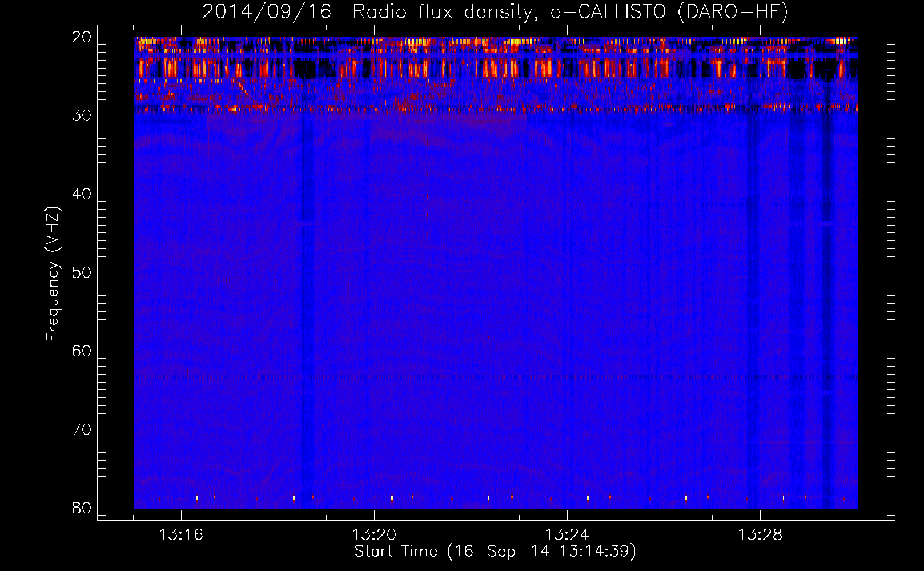Click the 13:28 time tick label
Image resolution: width=924 pixels, height=571 pixels.
(x=760, y=535)
